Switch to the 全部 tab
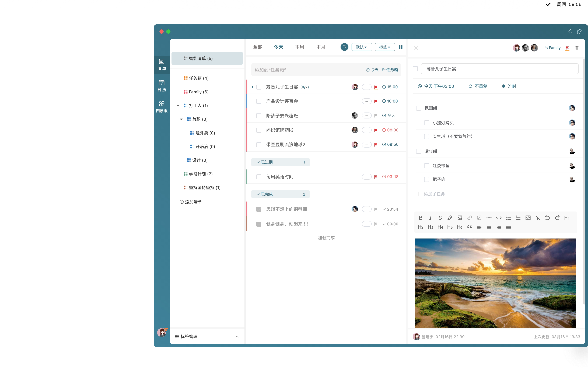This screenshot has width=588, height=368. [257, 47]
